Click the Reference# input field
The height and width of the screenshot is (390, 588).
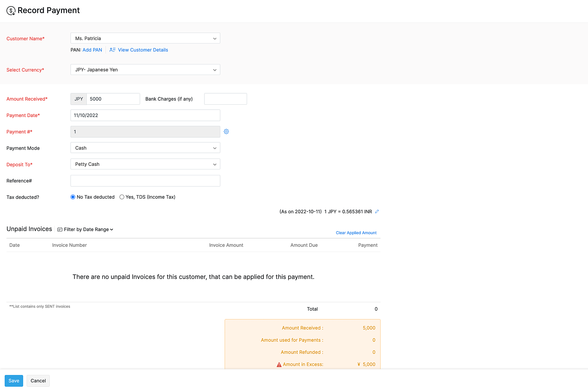click(x=145, y=181)
